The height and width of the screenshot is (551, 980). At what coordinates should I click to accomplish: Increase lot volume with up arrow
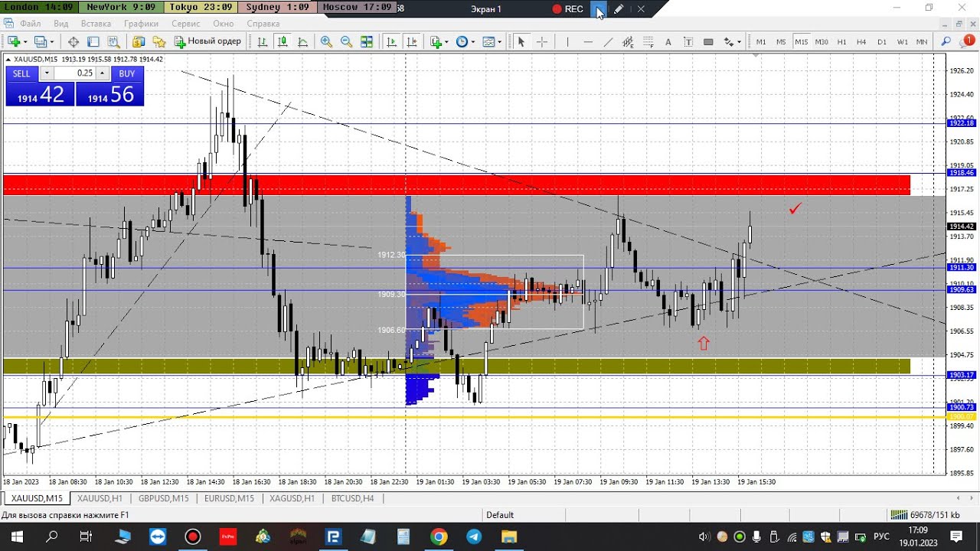[102, 73]
